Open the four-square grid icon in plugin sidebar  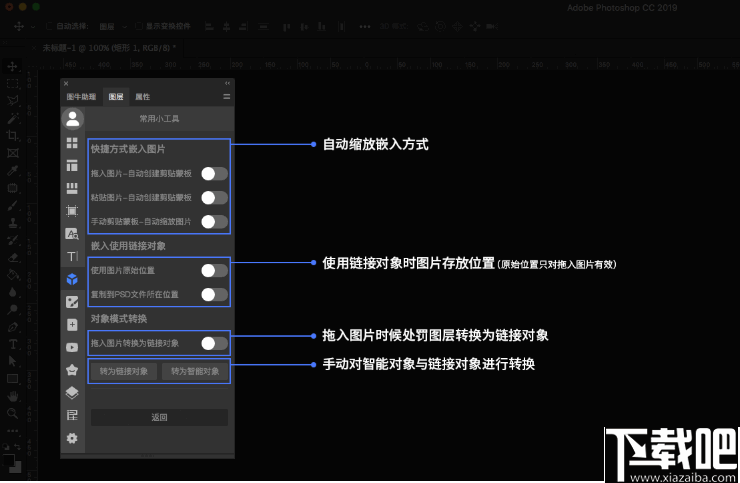pos(72,143)
